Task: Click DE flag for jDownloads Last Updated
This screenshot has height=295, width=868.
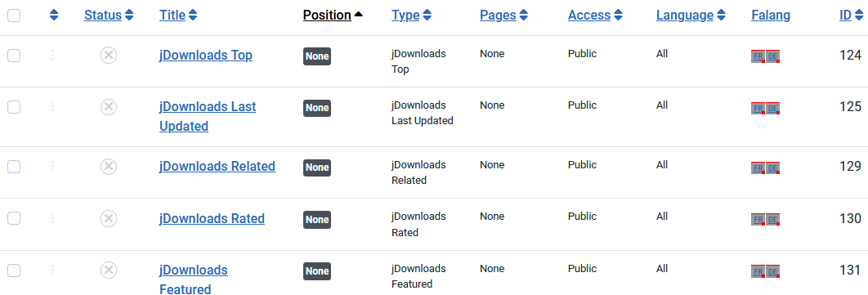Action: pos(773,108)
